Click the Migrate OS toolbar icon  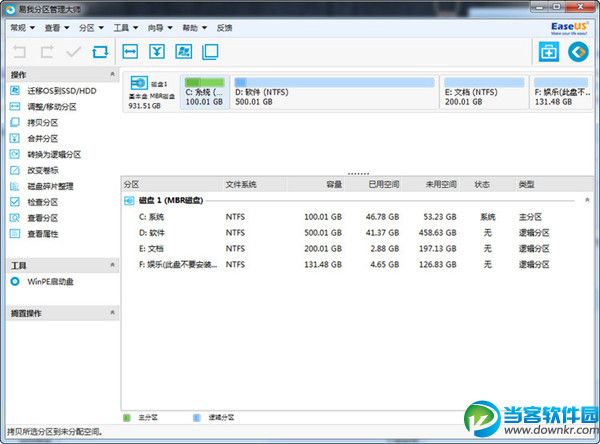tap(184, 51)
